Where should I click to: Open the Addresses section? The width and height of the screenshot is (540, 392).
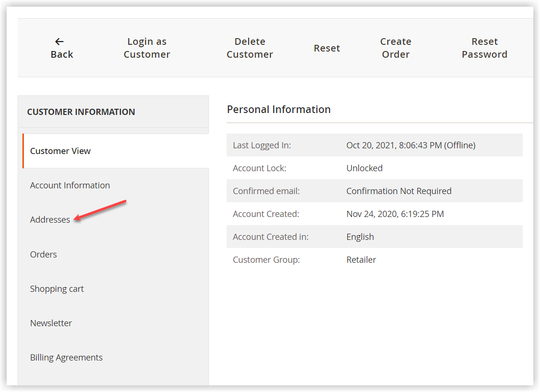[x=50, y=219]
